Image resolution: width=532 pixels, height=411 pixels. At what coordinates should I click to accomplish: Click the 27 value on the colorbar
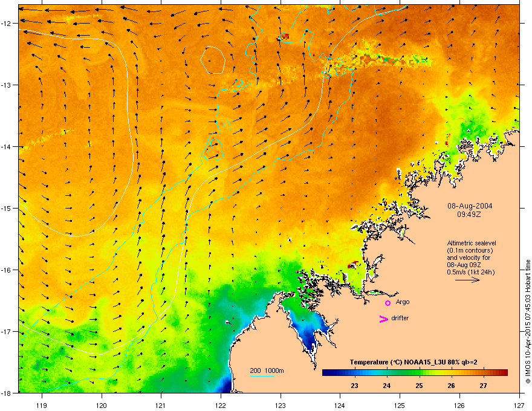(x=483, y=386)
